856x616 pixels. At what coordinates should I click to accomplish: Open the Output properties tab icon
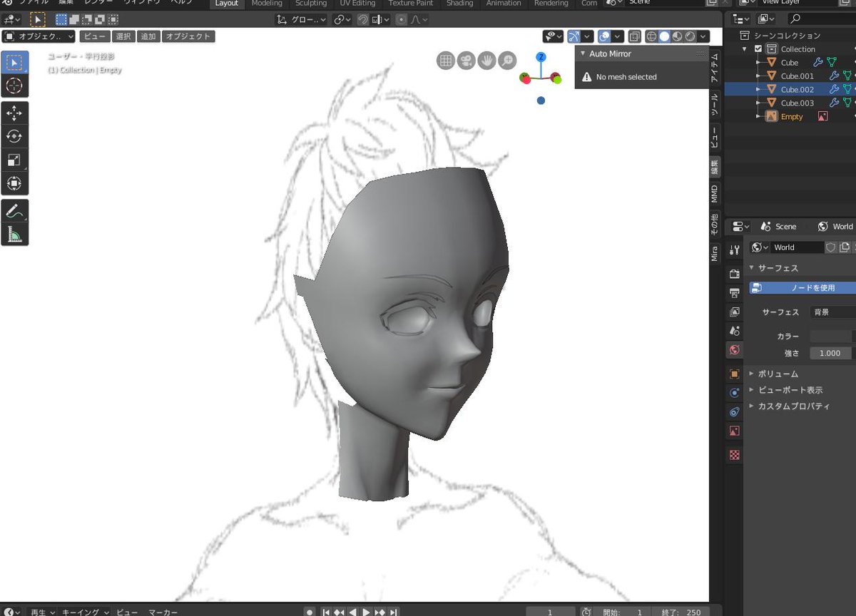coord(735,293)
